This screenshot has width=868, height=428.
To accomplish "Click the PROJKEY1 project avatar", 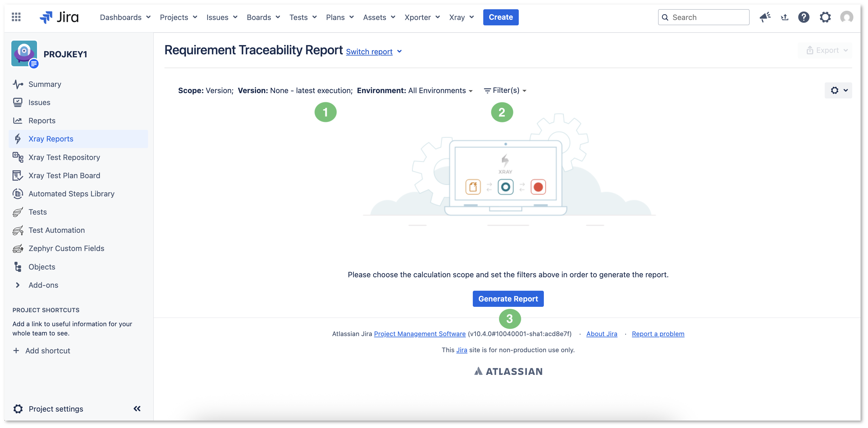I will pyautogui.click(x=24, y=54).
